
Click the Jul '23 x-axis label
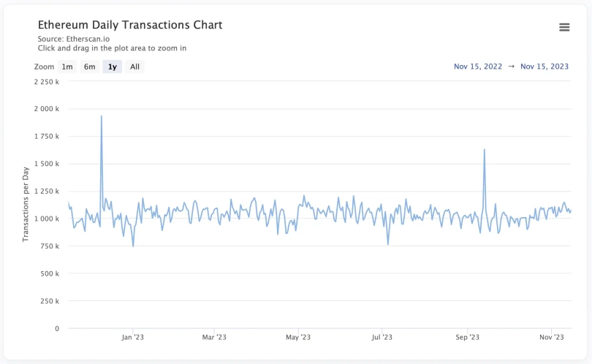(382, 337)
